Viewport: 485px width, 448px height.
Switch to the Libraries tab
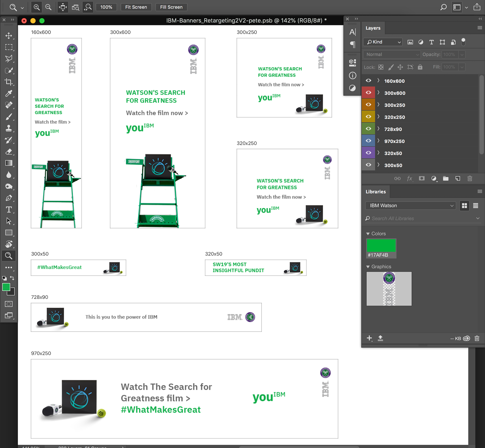coord(376,192)
